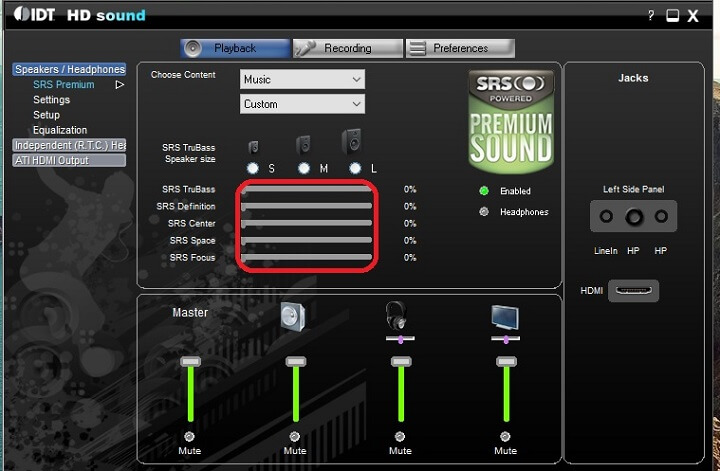Click the SRS Premium Sound logo
The image size is (720, 471).
[x=511, y=120]
